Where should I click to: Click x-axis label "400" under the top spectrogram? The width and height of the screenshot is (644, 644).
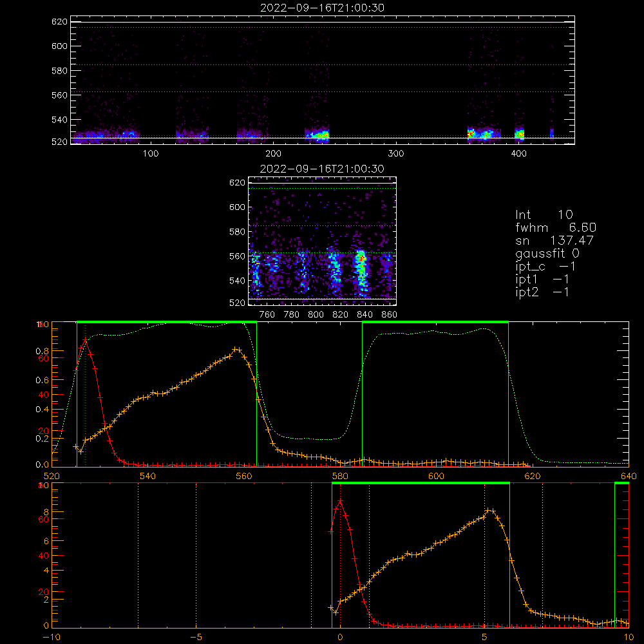[518, 153]
